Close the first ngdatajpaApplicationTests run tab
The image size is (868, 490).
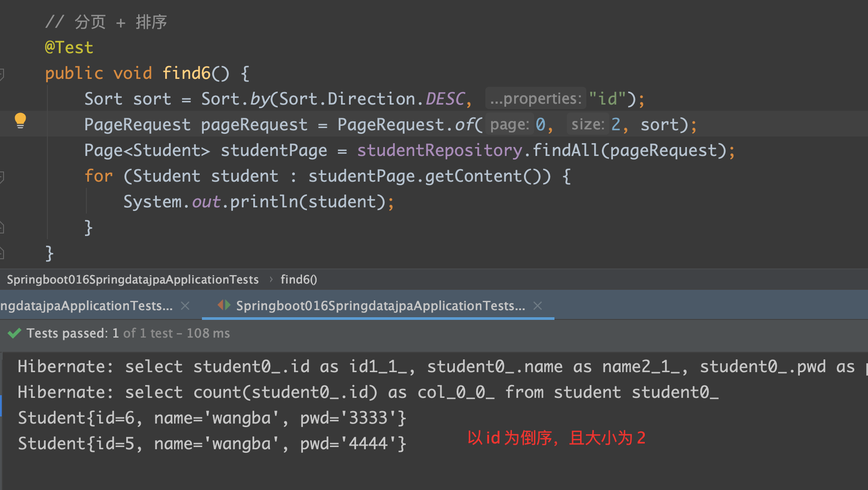click(185, 306)
